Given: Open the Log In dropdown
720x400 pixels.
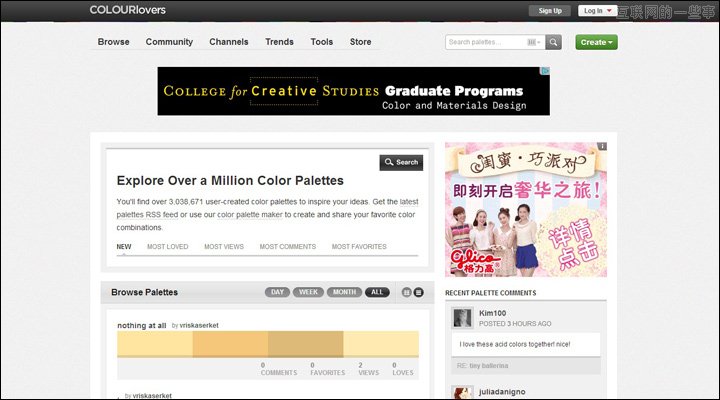Looking at the screenshot, I should [597, 11].
